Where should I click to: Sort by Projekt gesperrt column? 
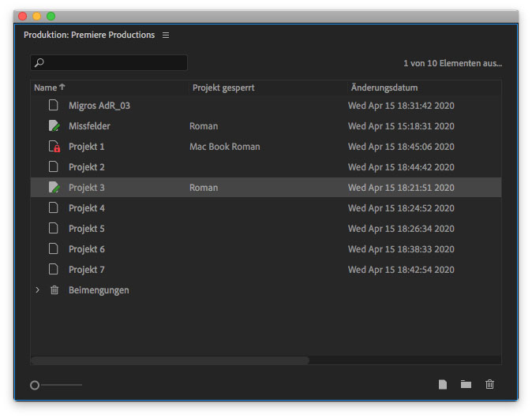pos(223,88)
